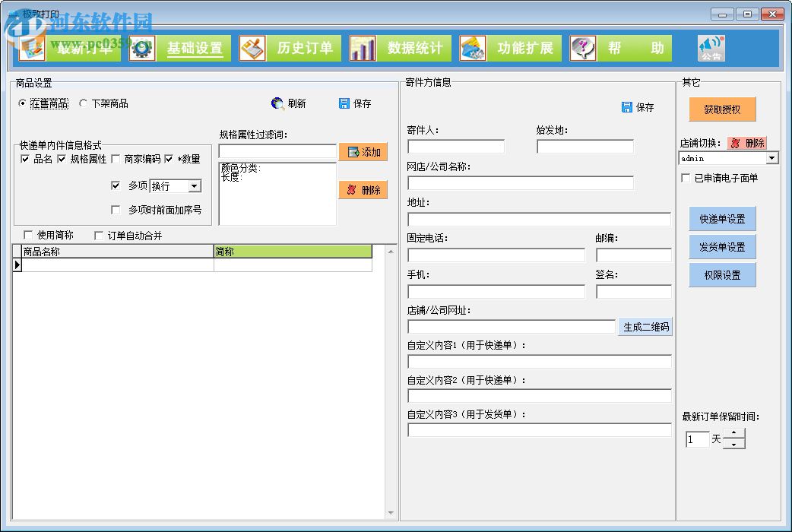Select the first product row marker
The width and height of the screenshot is (792, 532).
click(17, 264)
